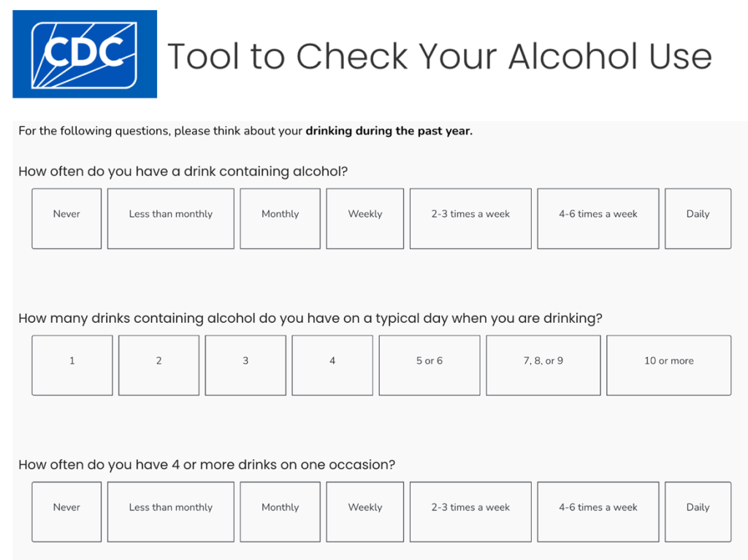Select '4' drinks on a typical day
The height and width of the screenshot is (560, 748).
pyautogui.click(x=332, y=365)
